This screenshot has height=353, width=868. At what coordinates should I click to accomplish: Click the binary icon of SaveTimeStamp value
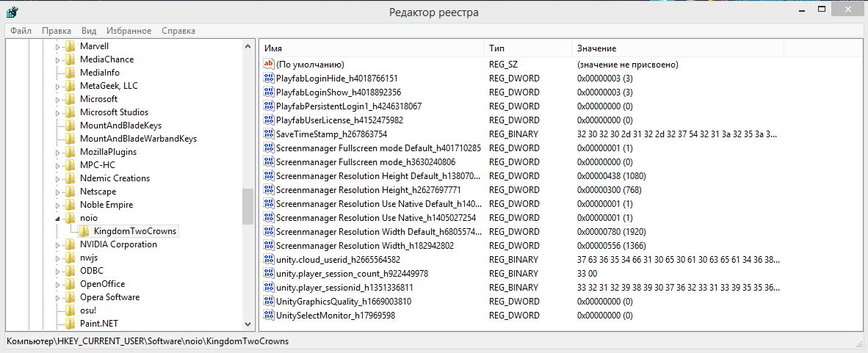(269, 134)
